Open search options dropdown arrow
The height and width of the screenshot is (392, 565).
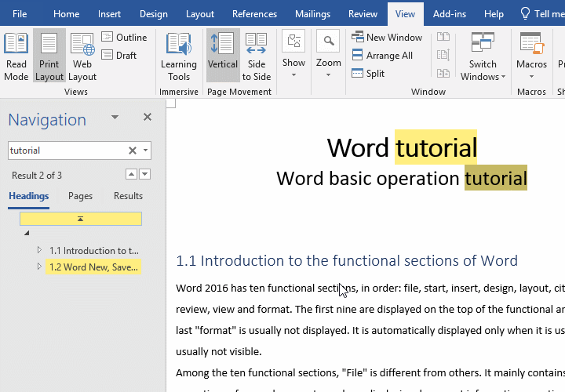[146, 150]
